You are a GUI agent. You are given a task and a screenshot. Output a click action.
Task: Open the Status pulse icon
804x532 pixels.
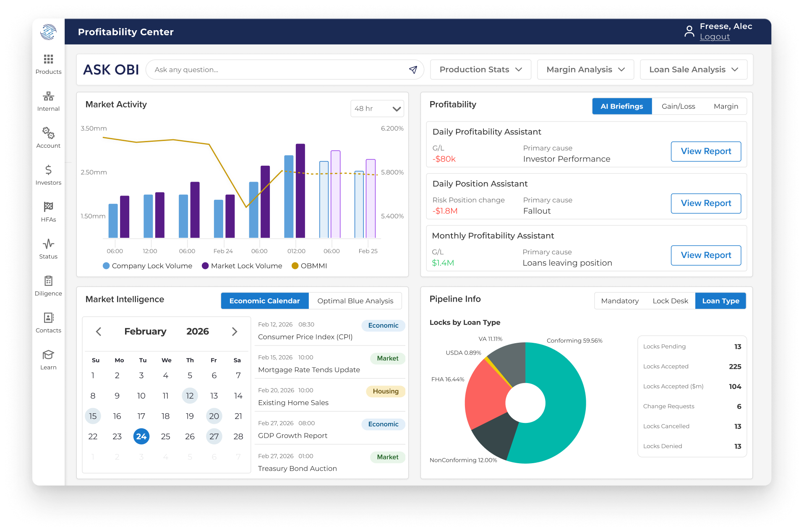48,244
